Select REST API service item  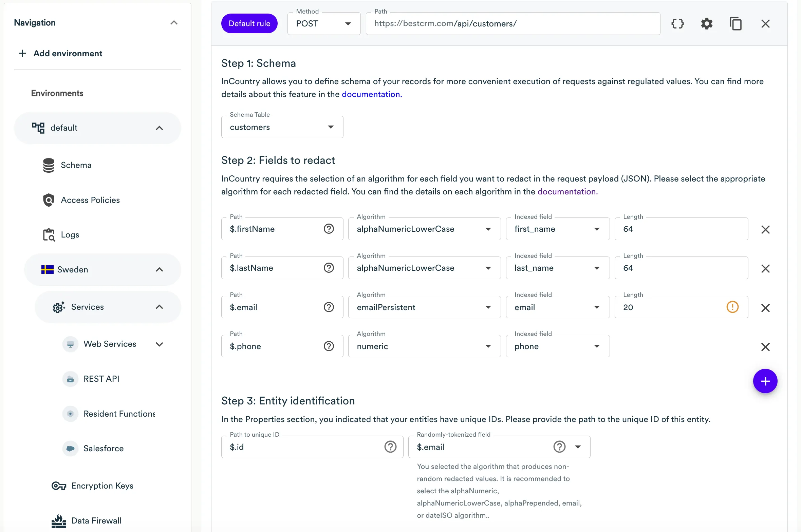pyautogui.click(x=101, y=379)
